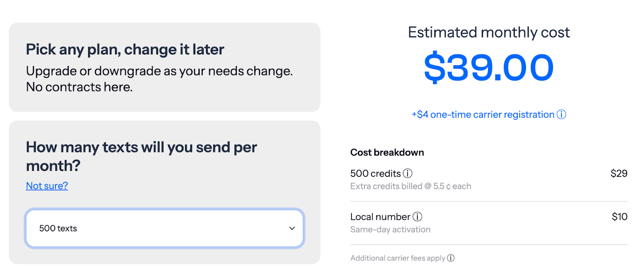This screenshot has height=266, width=644.
Task: Click the "Cost breakdown" heading
Action: pos(387,152)
